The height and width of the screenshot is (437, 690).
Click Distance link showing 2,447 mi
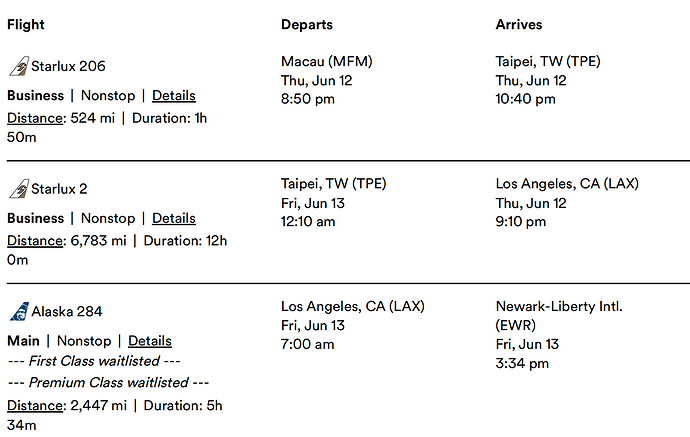click(34, 405)
